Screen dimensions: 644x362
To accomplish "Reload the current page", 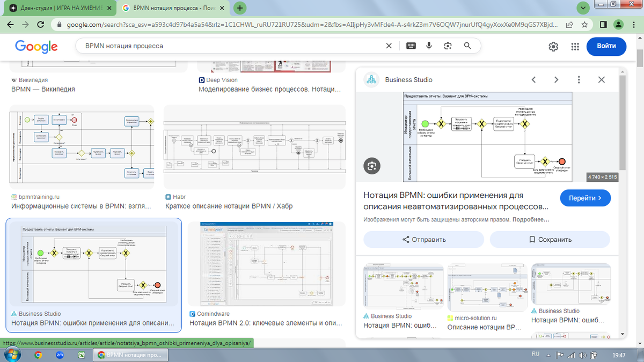I will [40, 25].
